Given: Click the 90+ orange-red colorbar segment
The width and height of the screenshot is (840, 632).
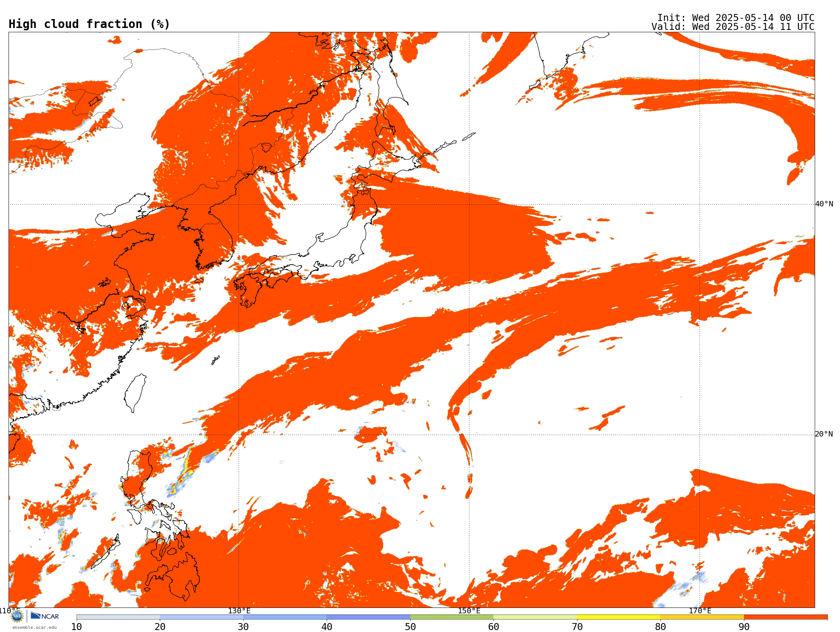Looking at the screenshot, I should point(786,617).
